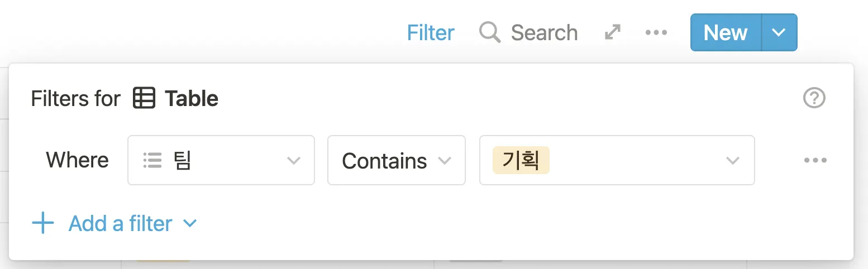Toggle the Filter menu in toolbar
The image size is (868, 269).
pyautogui.click(x=430, y=32)
